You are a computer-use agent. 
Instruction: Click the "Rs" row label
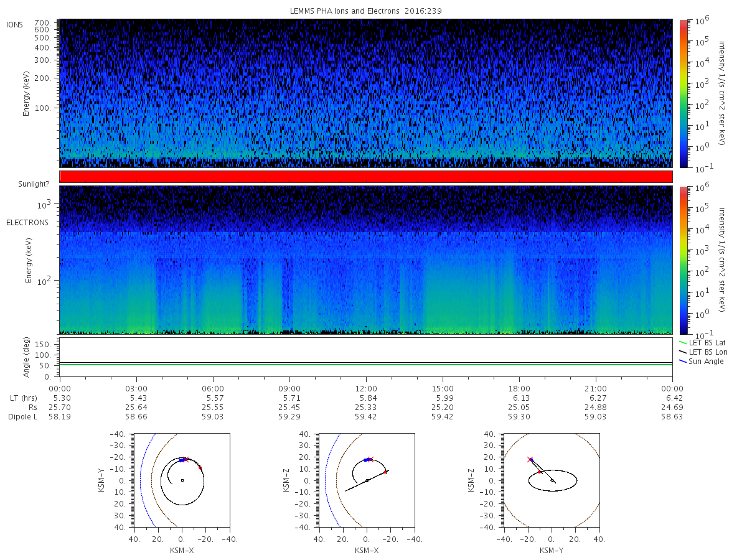click(33, 407)
